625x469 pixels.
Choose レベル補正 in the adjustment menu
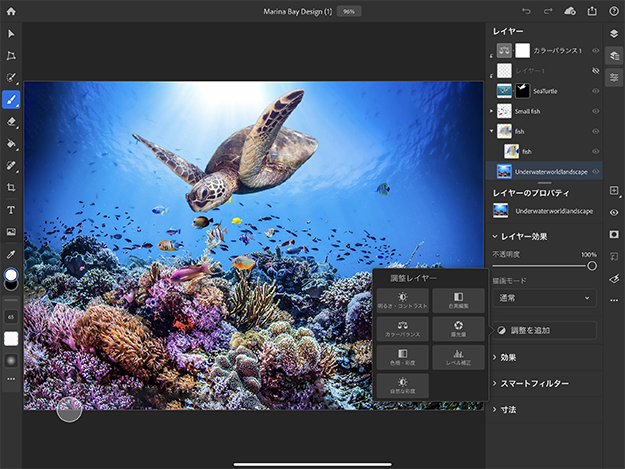tap(459, 357)
